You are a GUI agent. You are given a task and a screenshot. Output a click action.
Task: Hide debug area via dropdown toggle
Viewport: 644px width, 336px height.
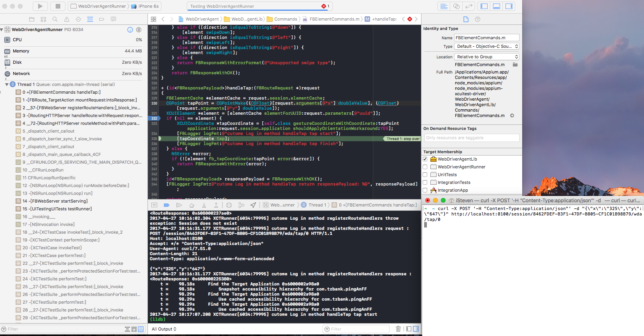pos(154,205)
